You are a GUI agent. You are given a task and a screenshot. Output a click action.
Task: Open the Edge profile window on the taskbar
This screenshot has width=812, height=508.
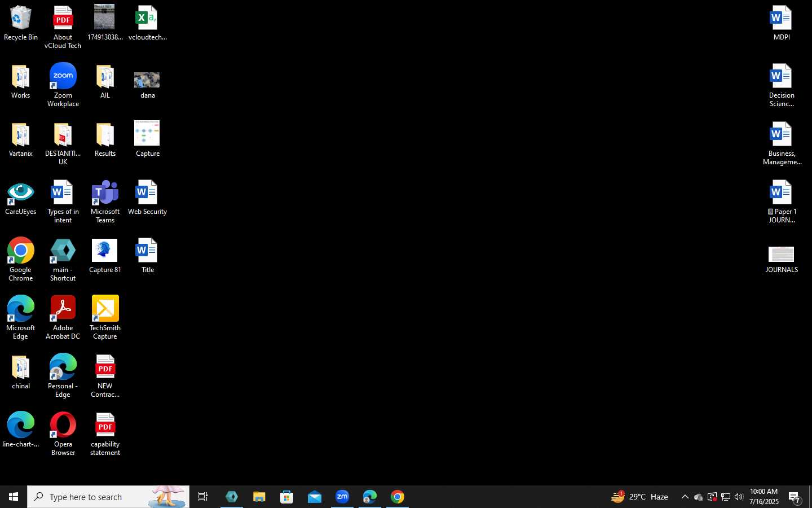(370, 497)
